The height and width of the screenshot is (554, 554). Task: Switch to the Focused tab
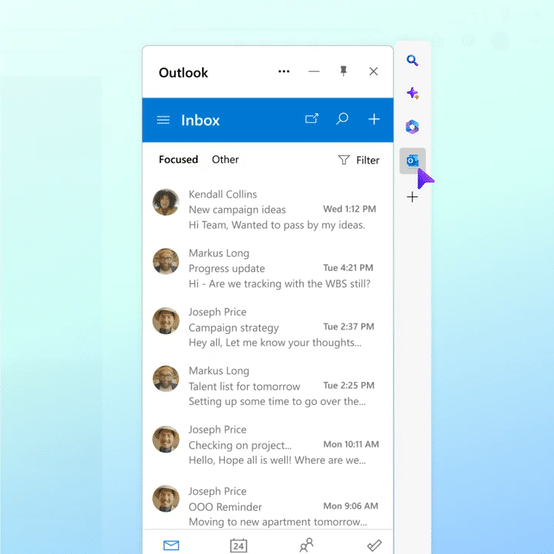click(178, 160)
